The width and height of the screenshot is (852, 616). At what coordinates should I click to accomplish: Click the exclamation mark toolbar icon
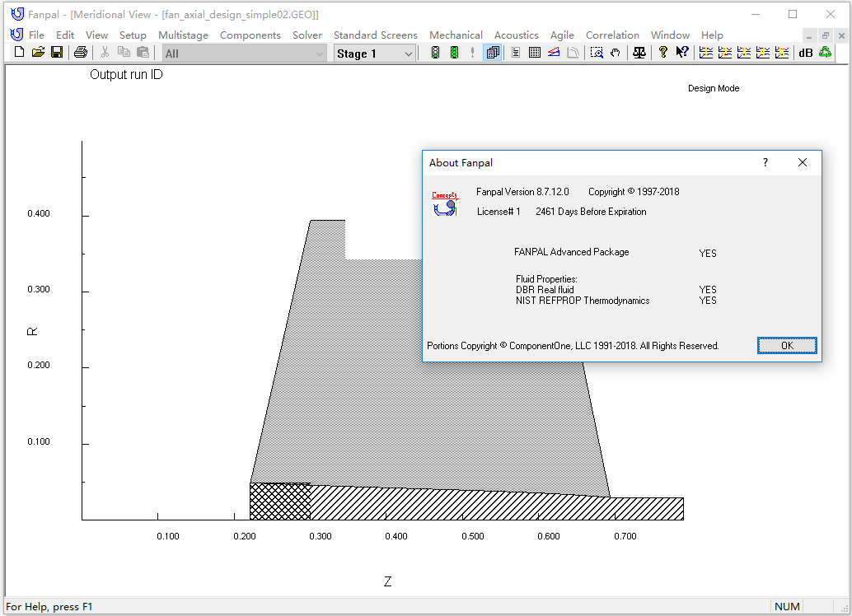[x=473, y=53]
